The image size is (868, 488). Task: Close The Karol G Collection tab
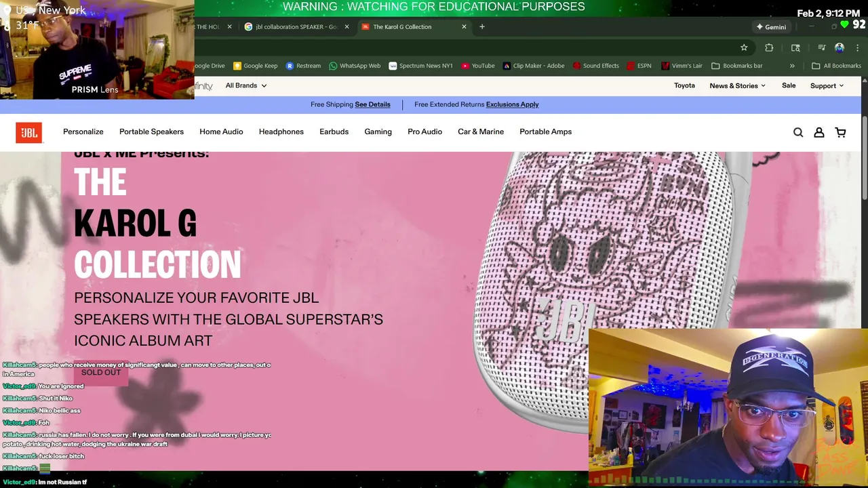pyautogui.click(x=464, y=26)
